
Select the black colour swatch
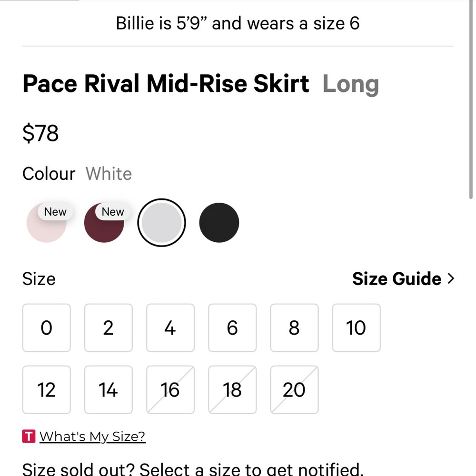pos(219,222)
